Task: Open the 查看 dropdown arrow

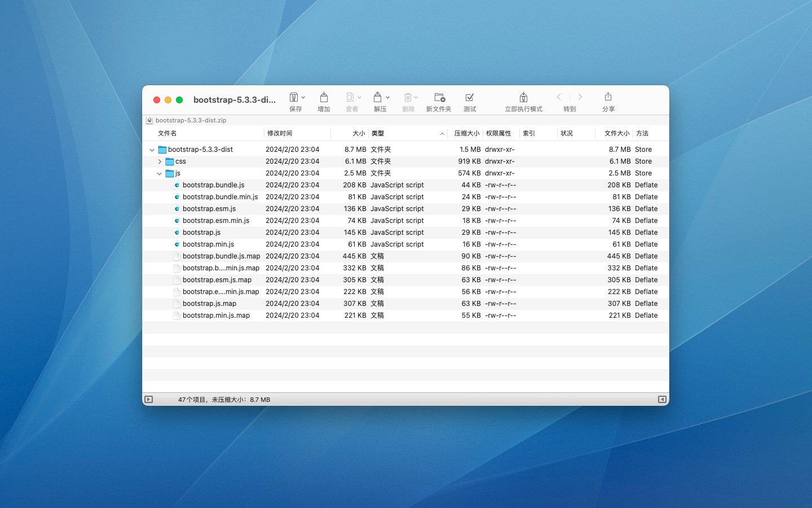Action: pyautogui.click(x=360, y=98)
